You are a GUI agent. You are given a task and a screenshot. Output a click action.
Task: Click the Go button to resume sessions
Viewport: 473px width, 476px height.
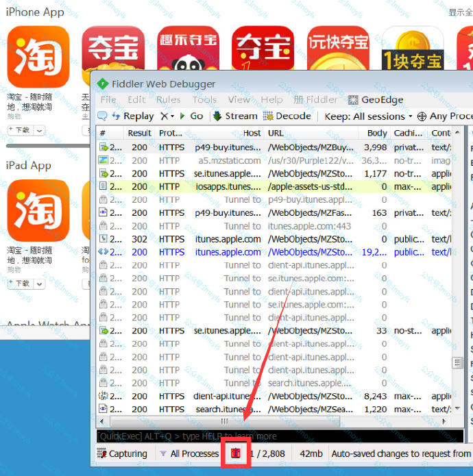click(x=191, y=116)
